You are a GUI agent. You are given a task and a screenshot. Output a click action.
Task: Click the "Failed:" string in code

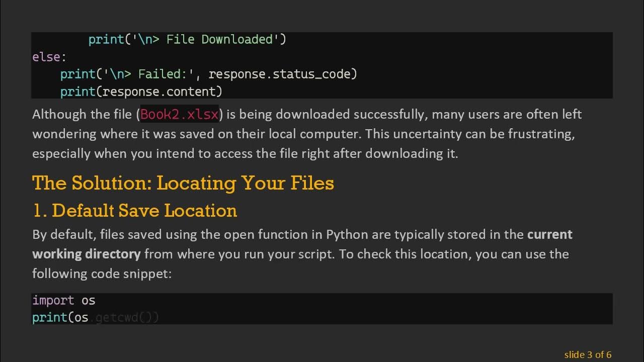click(x=159, y=74)
